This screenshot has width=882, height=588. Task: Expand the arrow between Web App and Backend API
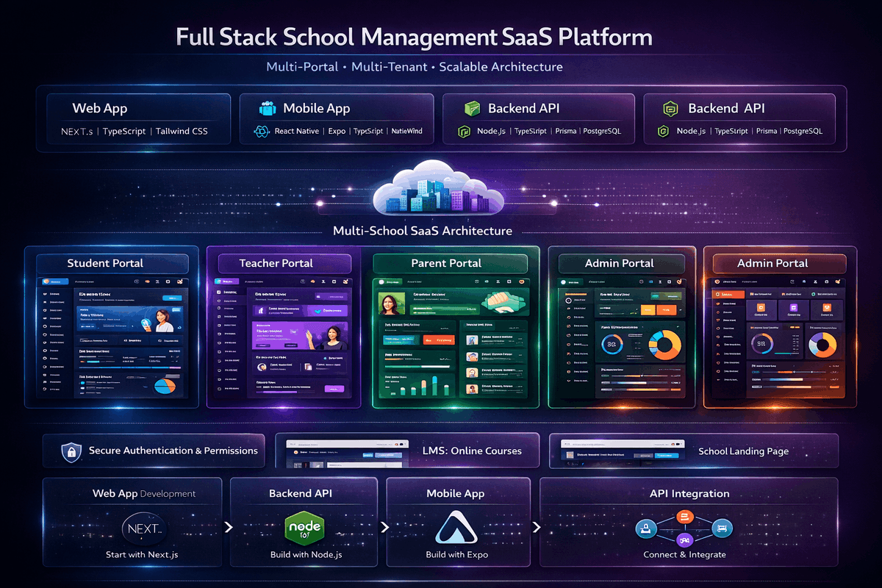[228, 527]
